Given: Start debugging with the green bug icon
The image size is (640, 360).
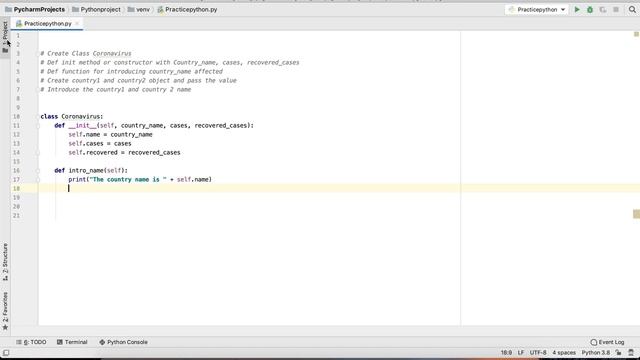Looking at the screenshot, I should pyautogui.click(x=590, y=9).
